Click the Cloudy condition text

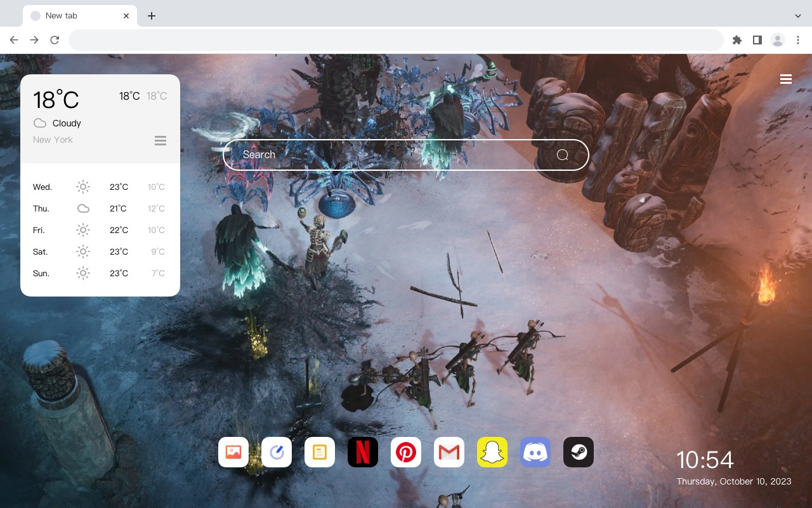(67, 123)
